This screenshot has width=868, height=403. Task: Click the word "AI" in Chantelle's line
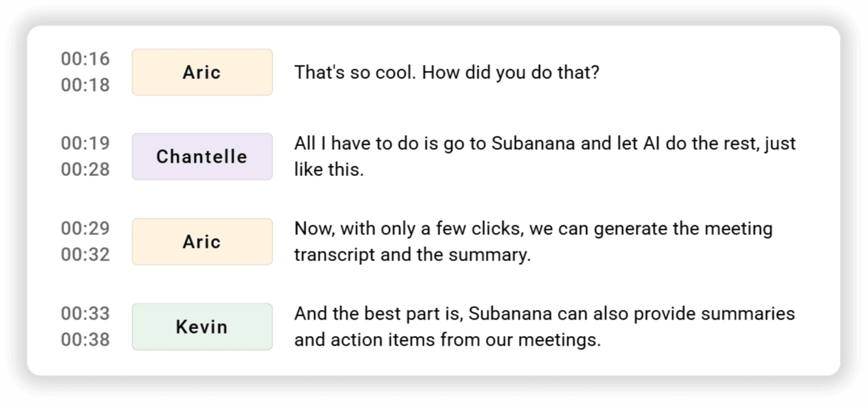point(648,143)
